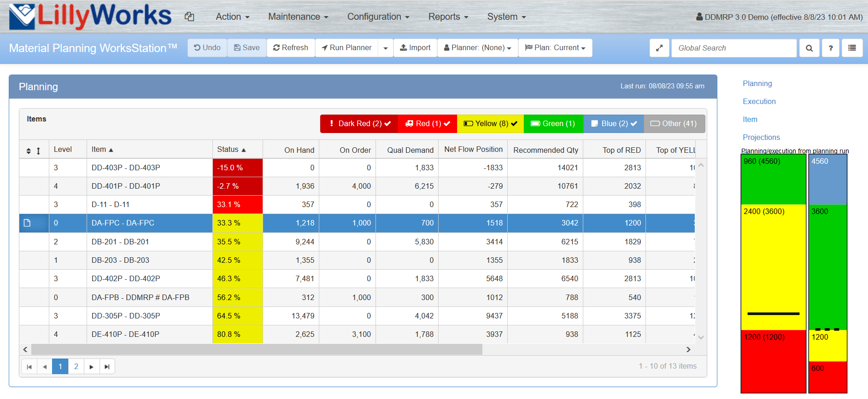
Task: Click the horizontal scrollbar thumb
Action: click(x=257, y=350)
